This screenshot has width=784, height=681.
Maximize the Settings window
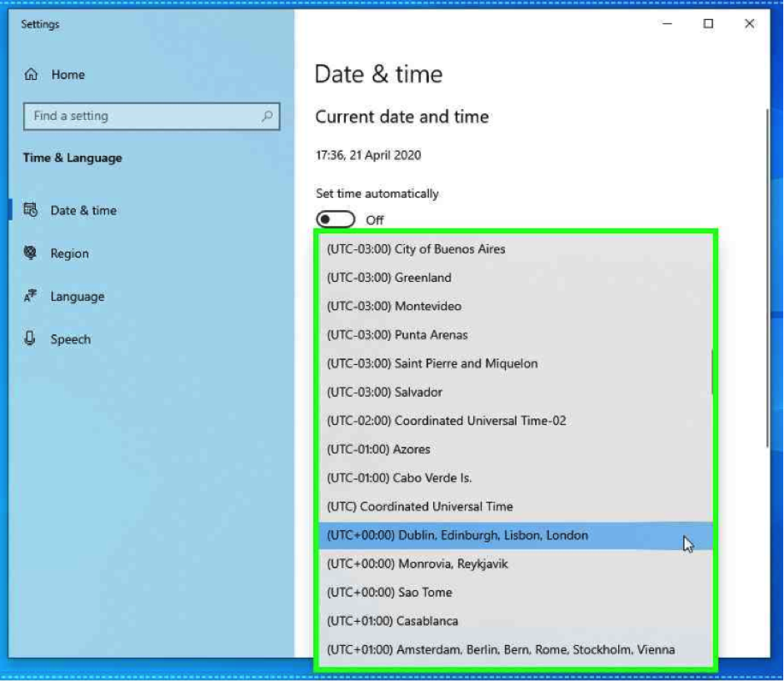pyautogui.click(x=708, y=24)
